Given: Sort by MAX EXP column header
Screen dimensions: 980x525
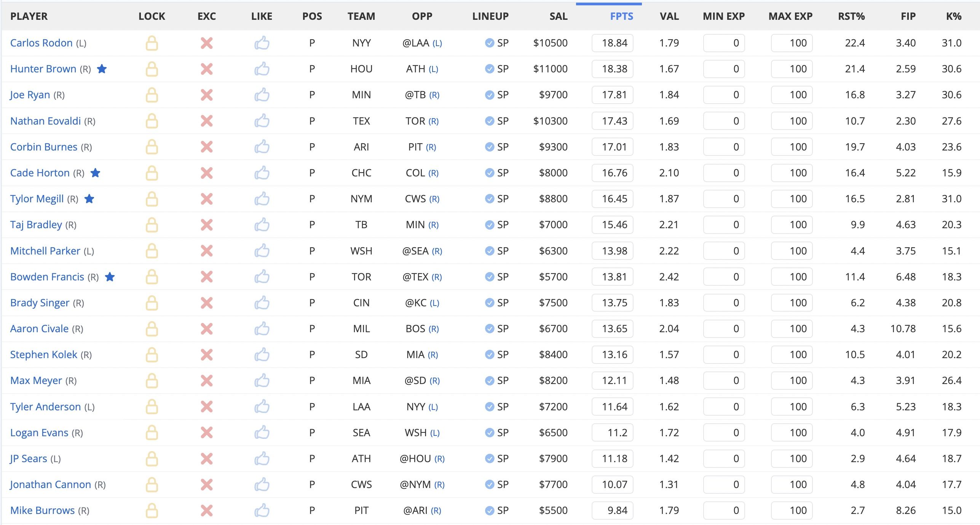Looking at the screenshot, I should (x=790, y=16).
